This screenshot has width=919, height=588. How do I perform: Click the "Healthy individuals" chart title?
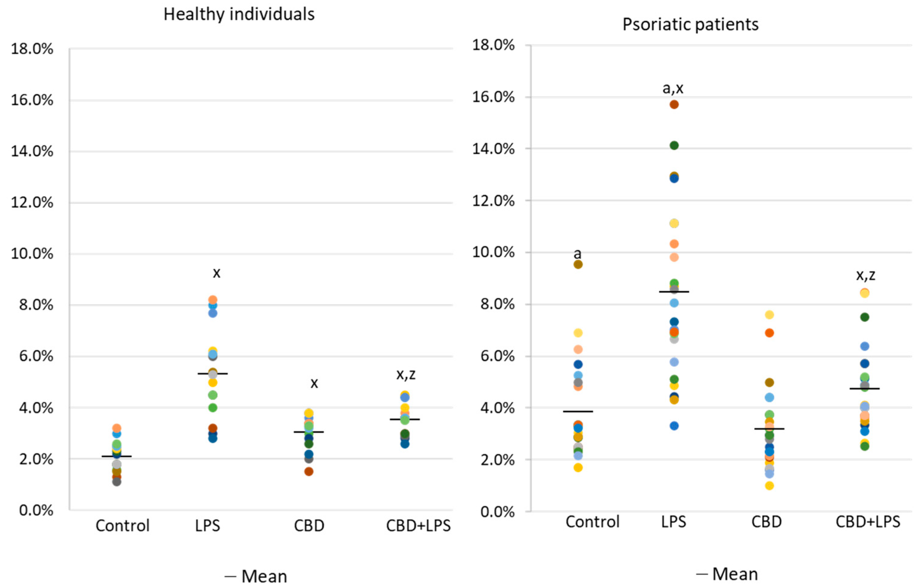239,15
